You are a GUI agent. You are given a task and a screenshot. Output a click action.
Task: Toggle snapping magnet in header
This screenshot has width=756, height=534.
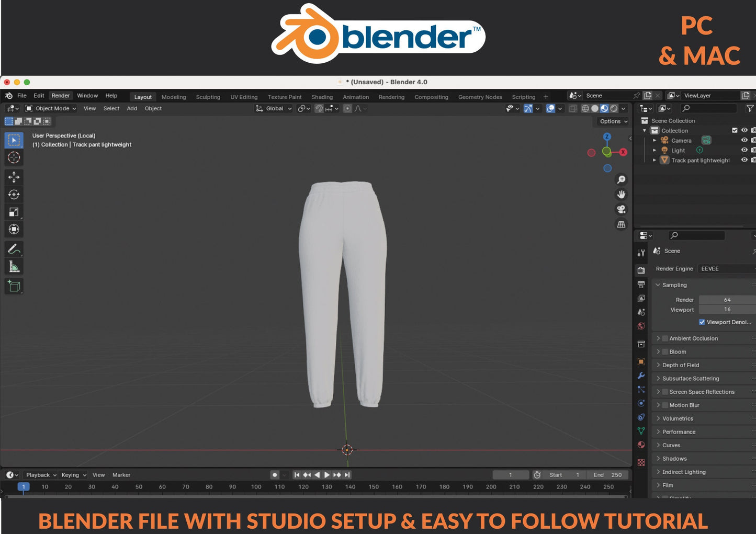click(x=319, y=108)
